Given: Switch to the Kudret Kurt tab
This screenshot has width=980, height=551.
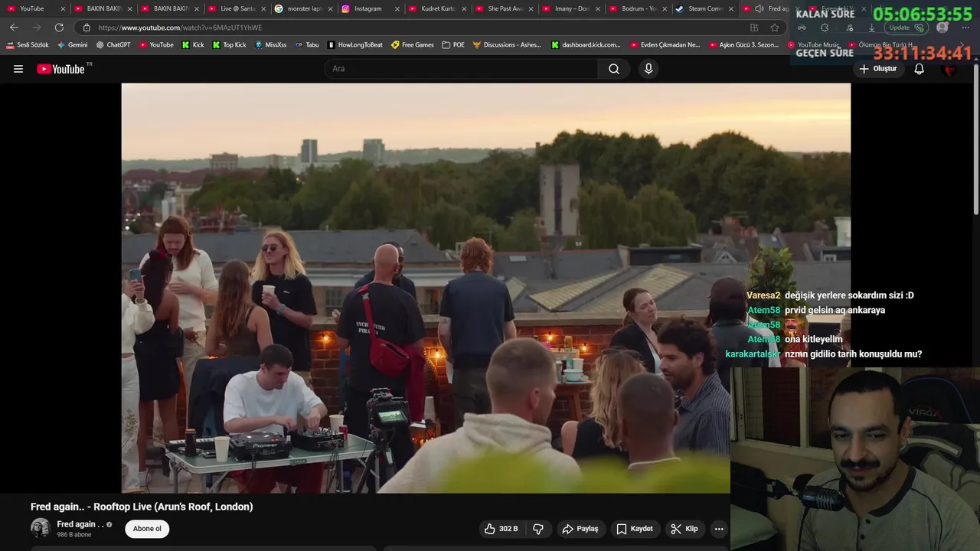Looking at the screenshot, I should click(436, 8).
